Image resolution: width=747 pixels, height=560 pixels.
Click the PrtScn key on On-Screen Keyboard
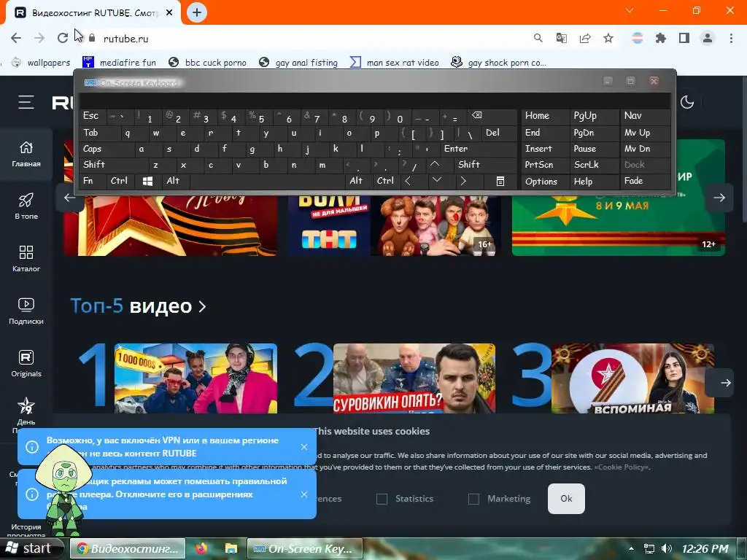[545, 165]
